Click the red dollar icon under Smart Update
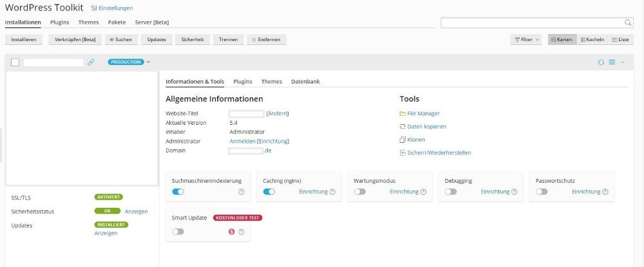The width and height of the screenshot is (644, 267). [x=232, y=232]
